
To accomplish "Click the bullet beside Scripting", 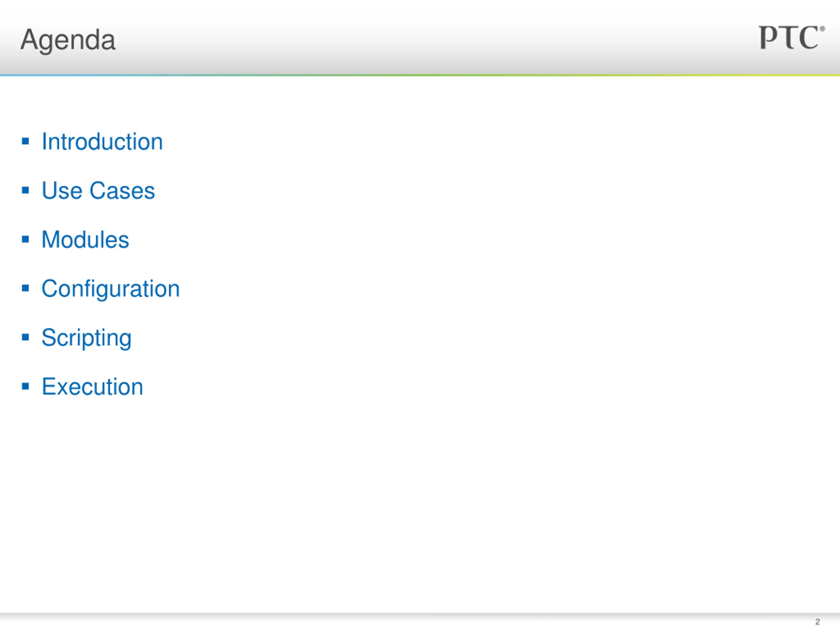I will 26,337.
